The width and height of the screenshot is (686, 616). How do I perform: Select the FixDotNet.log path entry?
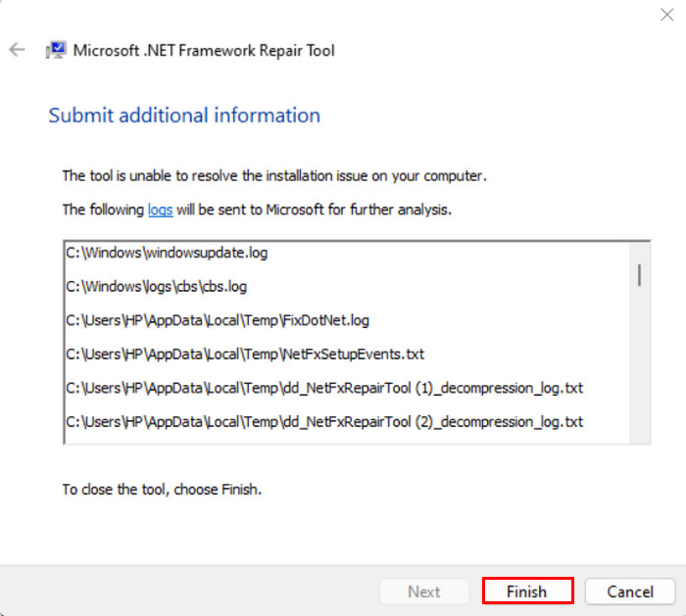point(218,320)
